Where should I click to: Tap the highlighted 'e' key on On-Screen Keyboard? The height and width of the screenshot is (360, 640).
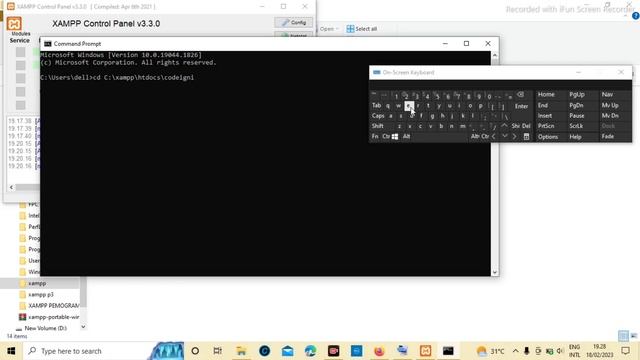point(409,106)
